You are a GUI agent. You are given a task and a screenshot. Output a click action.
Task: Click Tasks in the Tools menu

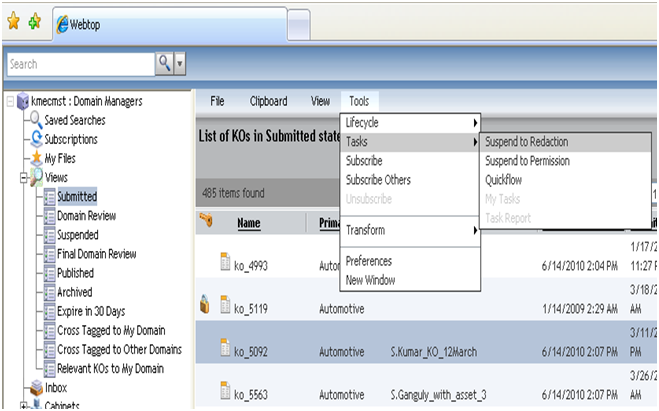410,142
